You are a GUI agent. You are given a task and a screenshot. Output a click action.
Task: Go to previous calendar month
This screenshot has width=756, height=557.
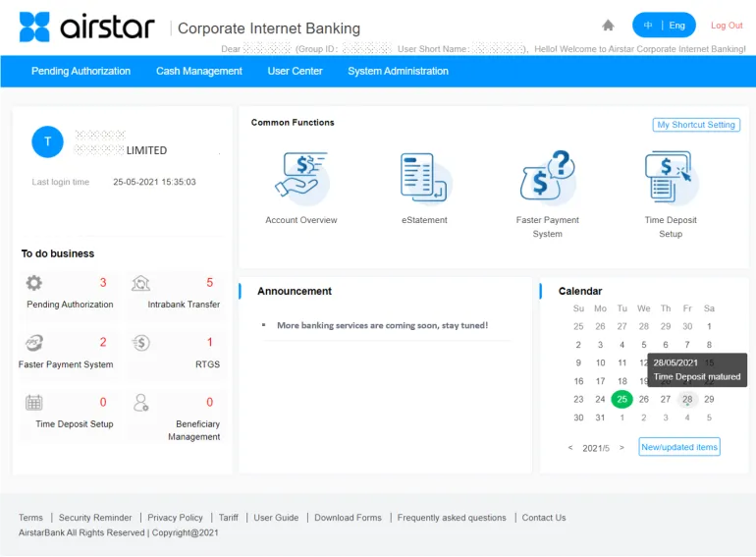570,448
